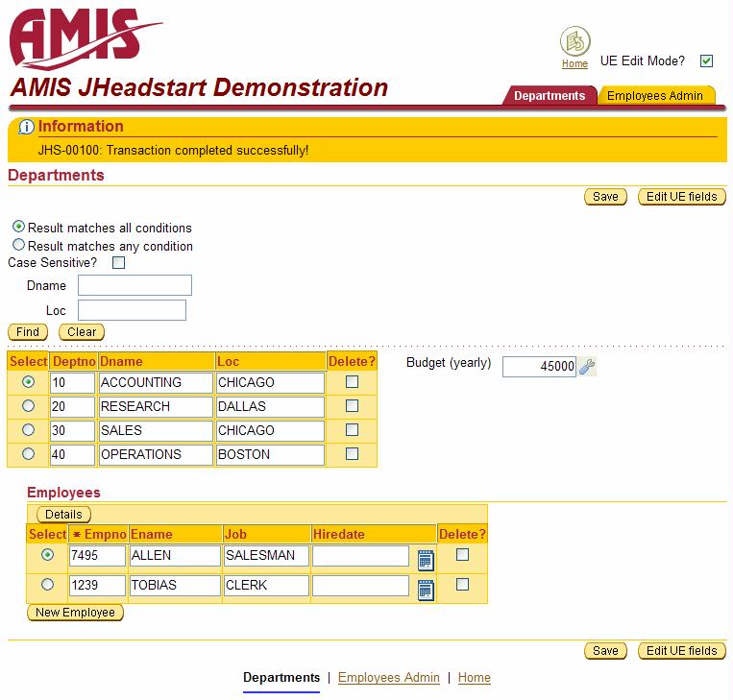Select 'Result matches any condition' option

(19, 245)
